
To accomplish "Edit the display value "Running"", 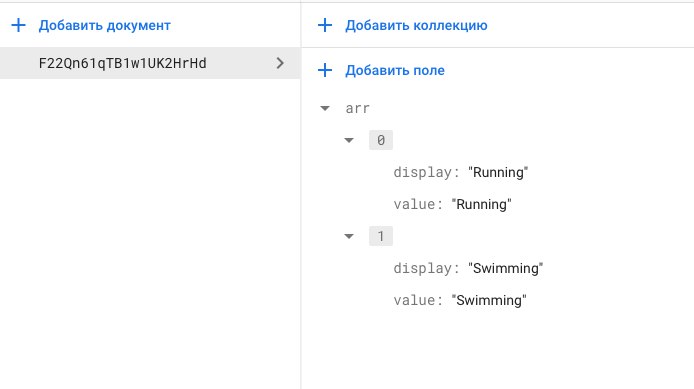I will [498, 172].
